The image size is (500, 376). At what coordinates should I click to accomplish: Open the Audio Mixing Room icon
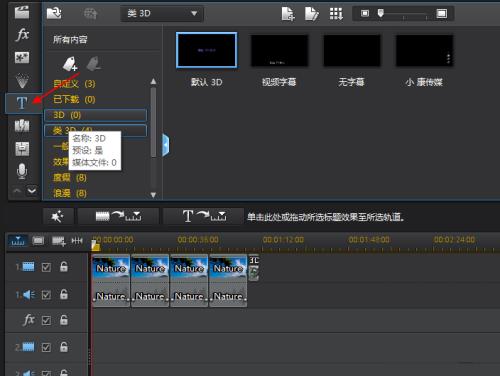22,149
